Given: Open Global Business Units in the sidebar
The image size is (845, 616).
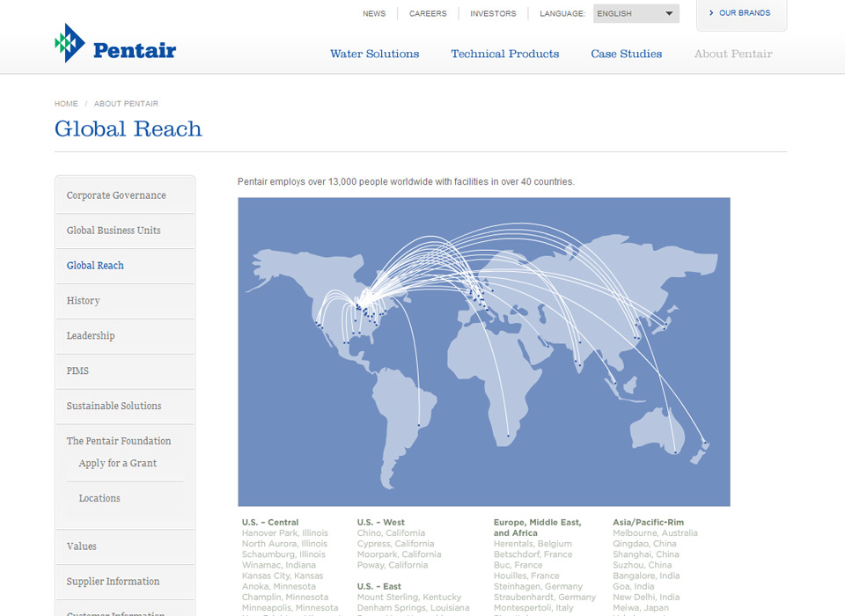Looking at the screenshot, I should pos(125,231).
